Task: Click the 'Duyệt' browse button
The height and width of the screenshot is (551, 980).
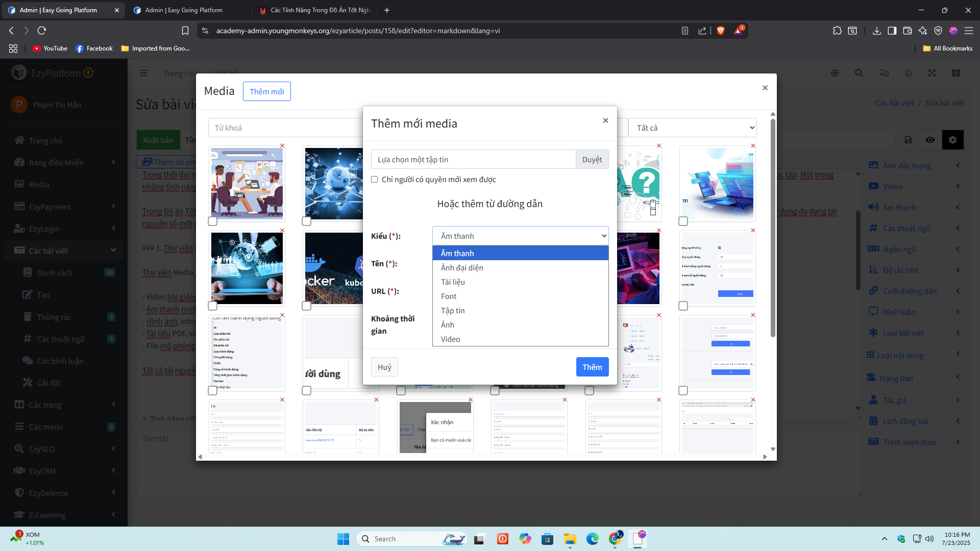Action: (x=592, y=159)
